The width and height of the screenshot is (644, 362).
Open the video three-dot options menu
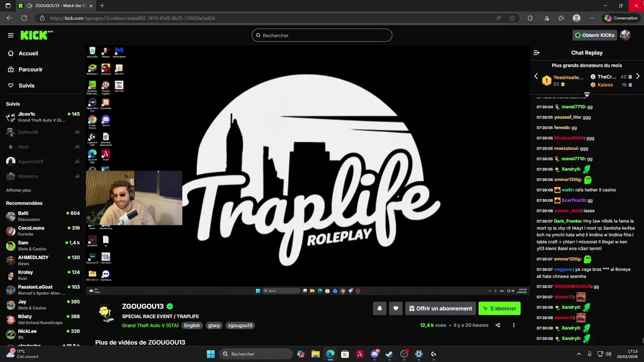pyautogui.click(x=514, y=325)
